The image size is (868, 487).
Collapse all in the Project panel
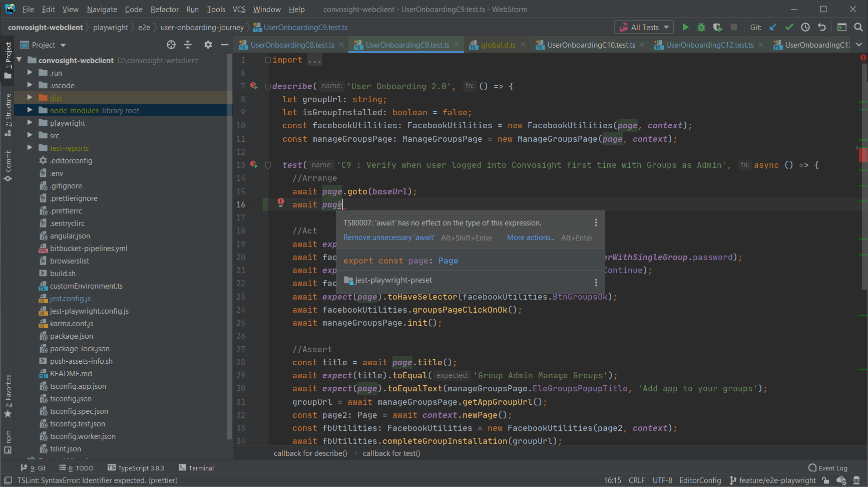pos(188,45)
